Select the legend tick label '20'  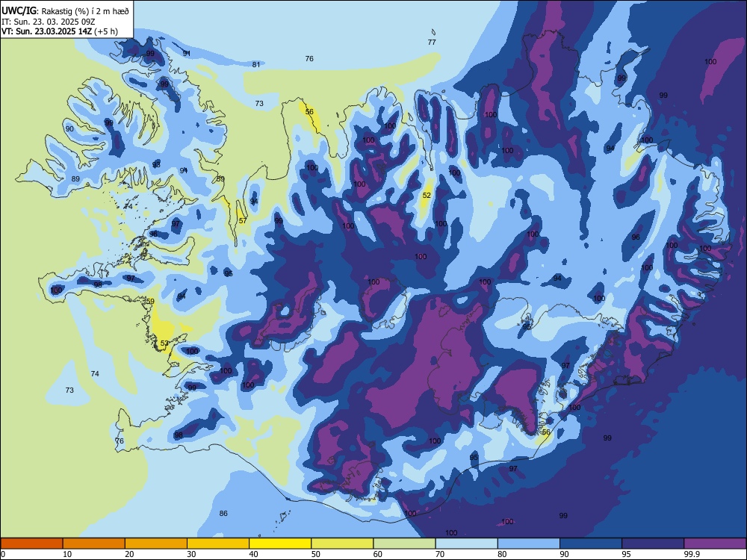(129, 554)
